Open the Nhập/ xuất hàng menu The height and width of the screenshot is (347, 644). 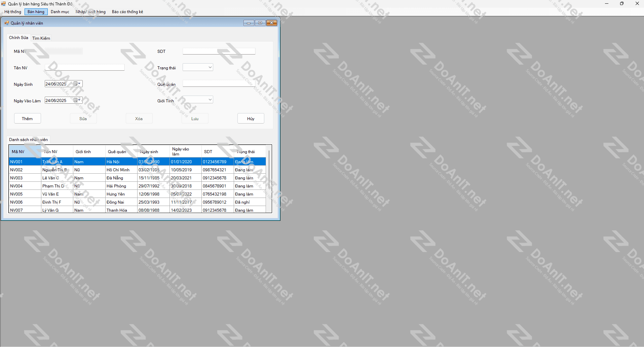pyautogui.click(x=90, y=12)
